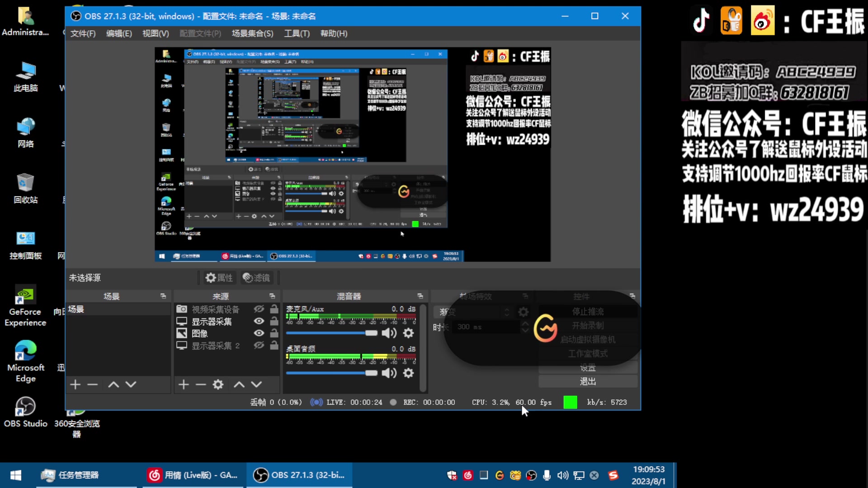This screenshot has height=488, width=868.
Task: Adjust the 桌面音频 volume slider
Action: 331,373
